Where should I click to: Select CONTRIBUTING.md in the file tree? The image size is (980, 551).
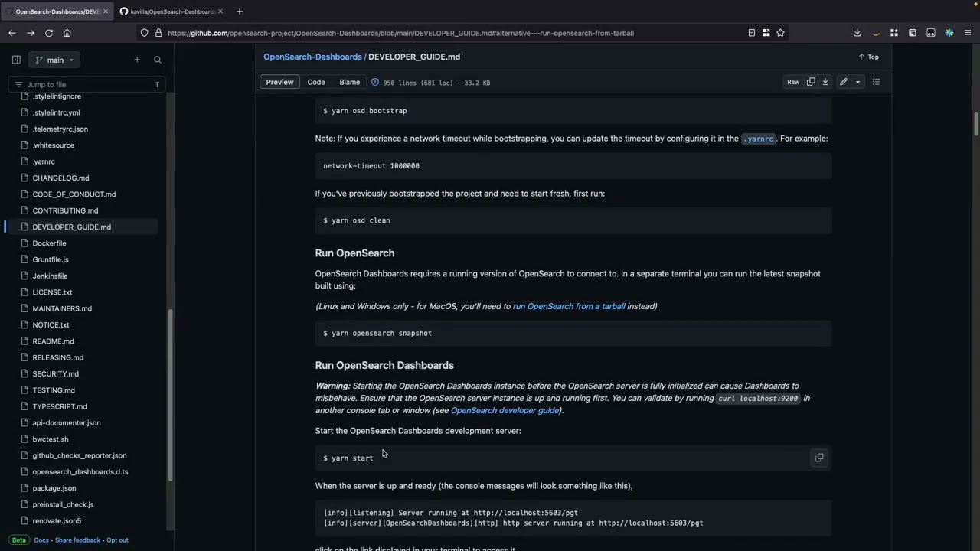click(65, 210)
